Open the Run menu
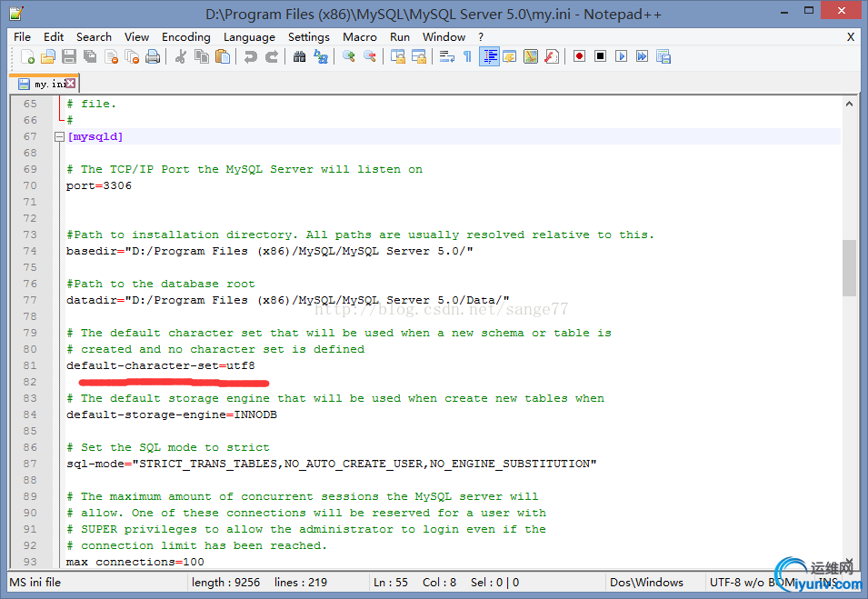This screenshot has height=599, width=868. click(x=400, y=37)
